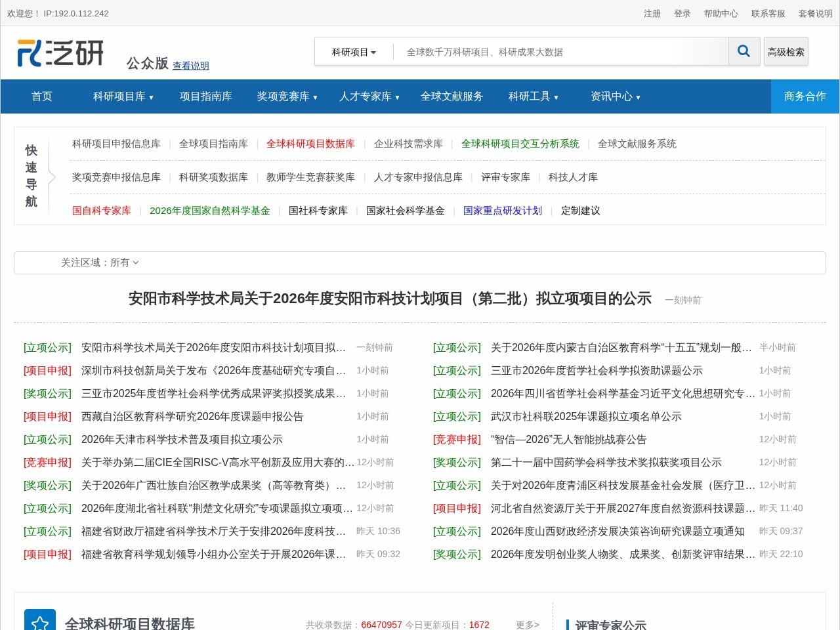Open 湖北省社科联“荆楚文化研究” news item
Screen dimensions: 840x630
coord(217,509)
